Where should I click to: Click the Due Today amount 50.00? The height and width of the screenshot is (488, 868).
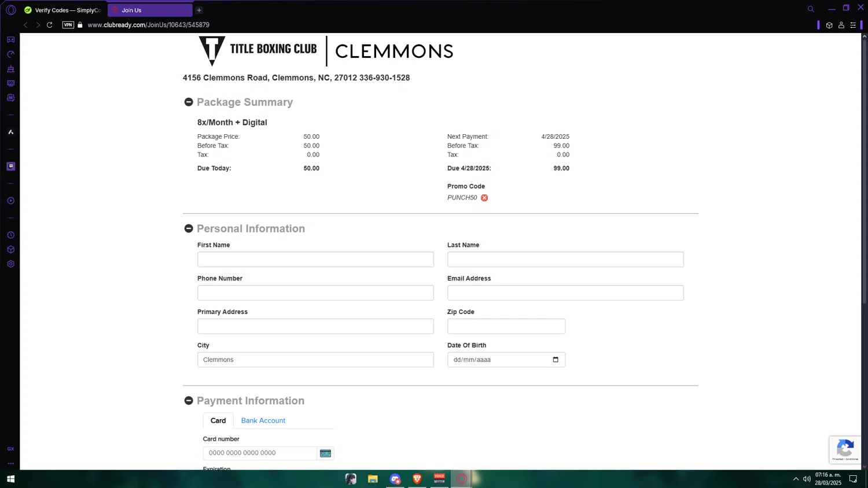[311, 168]
